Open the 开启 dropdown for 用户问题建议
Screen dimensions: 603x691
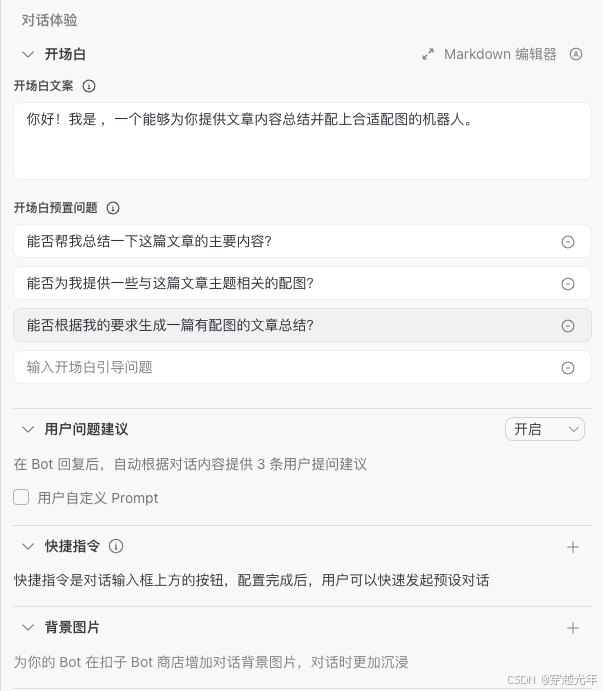pyautogui.click(x=545, y=429)
